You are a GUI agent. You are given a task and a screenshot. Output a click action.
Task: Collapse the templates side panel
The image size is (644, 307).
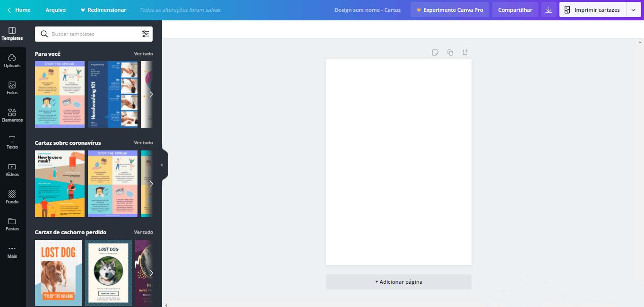click(162, 165)
